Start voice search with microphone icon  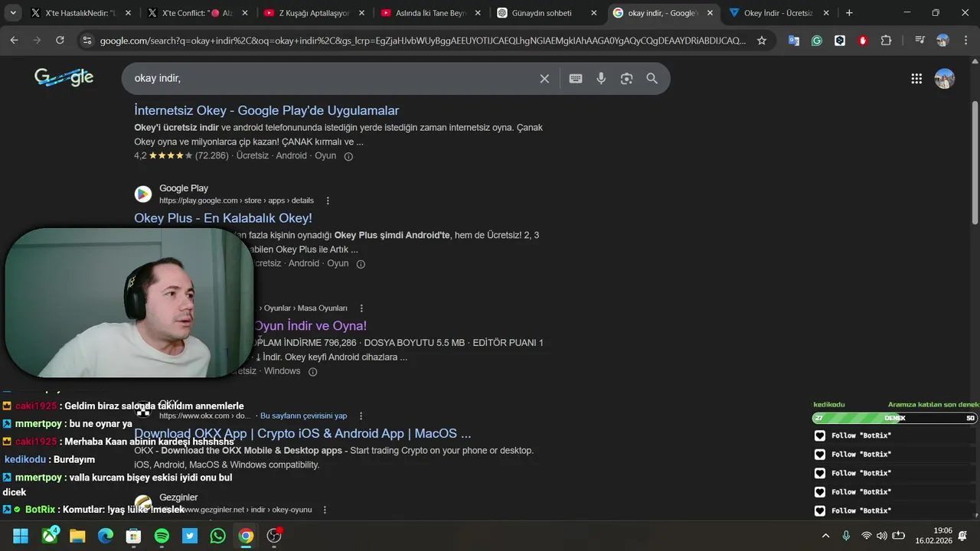pos(601,78)
